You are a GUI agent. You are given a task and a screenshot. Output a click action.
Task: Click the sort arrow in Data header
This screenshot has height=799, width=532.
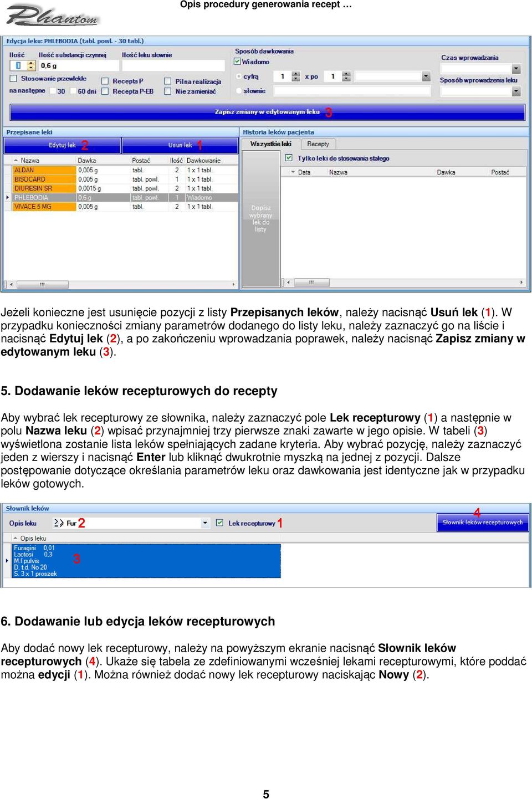293,172
